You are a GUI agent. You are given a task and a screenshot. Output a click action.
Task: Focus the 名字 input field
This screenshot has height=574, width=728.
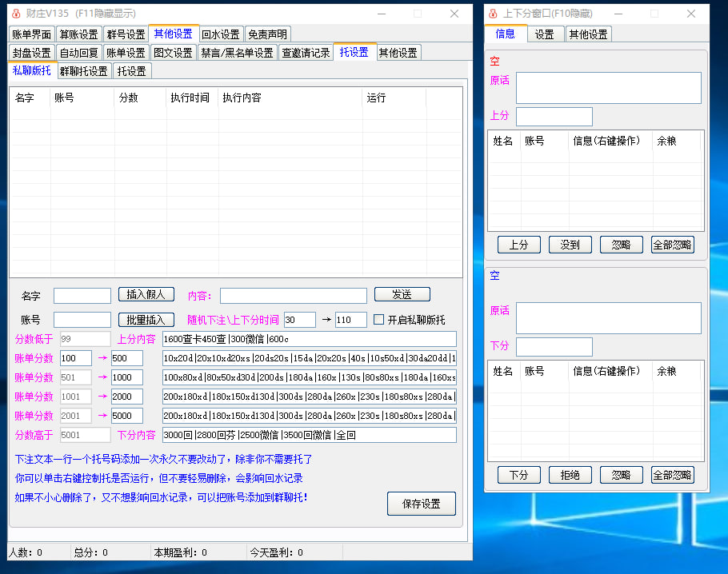pyautogui.click(x=82, y=296)
